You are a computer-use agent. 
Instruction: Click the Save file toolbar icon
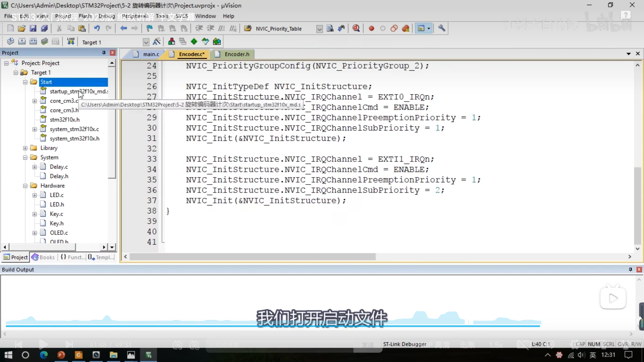pyautogui.click(x=33, y=28)
